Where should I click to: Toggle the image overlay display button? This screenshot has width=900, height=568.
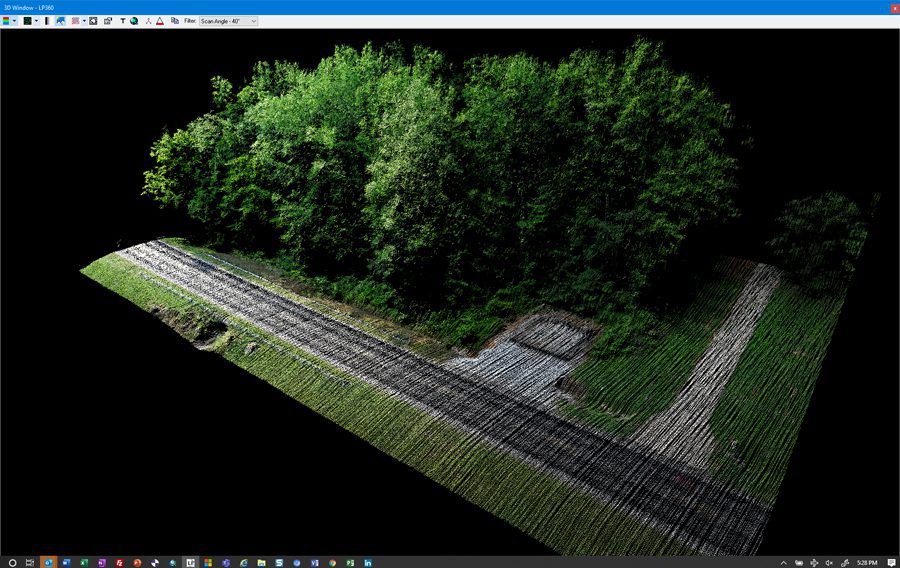[x=61, y=21]
